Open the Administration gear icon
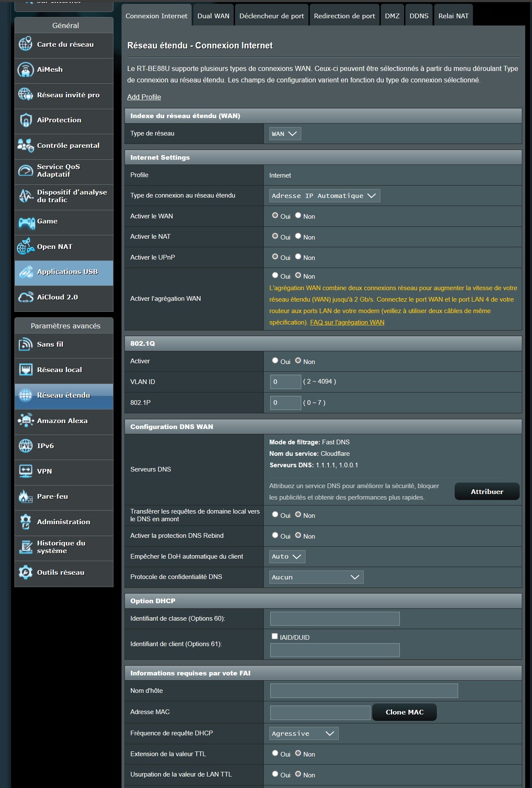Image resolution: width=532 pixels, height=788 pixels. coord(25,522)
